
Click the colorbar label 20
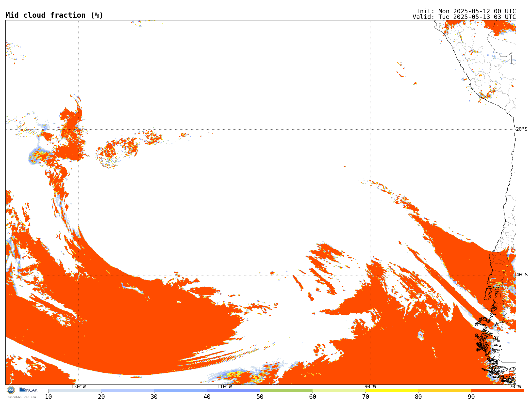101,397
